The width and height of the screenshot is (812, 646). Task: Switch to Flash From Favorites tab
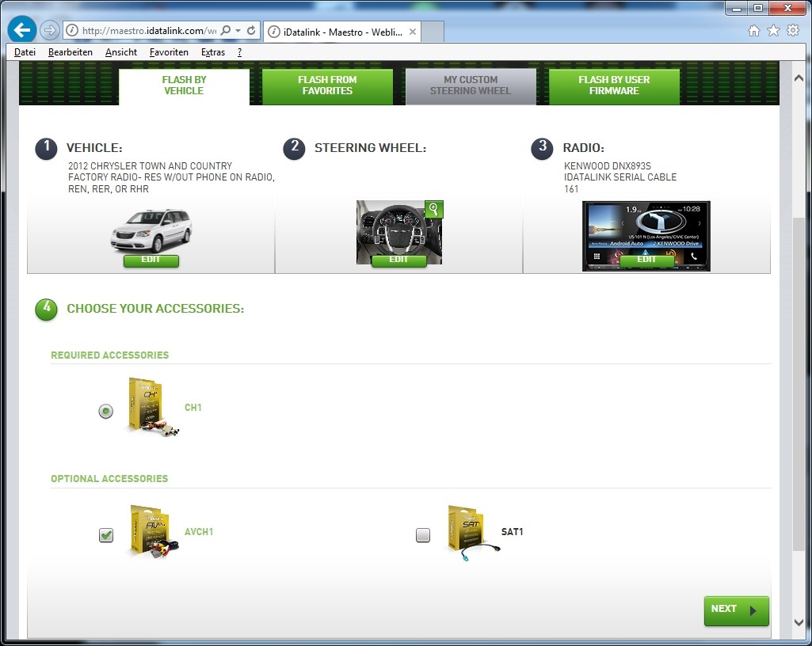pyautogui.click(x=327, y=86)
